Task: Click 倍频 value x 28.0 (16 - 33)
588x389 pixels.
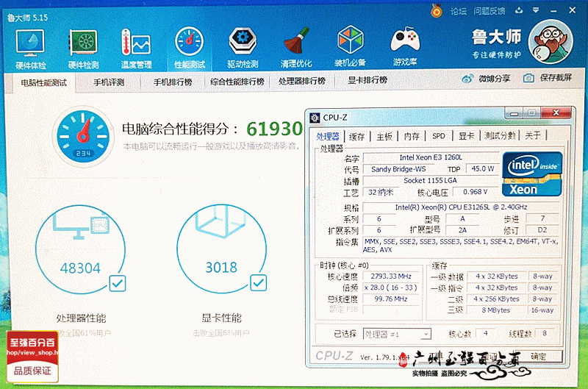Action: tap(391, 288)
